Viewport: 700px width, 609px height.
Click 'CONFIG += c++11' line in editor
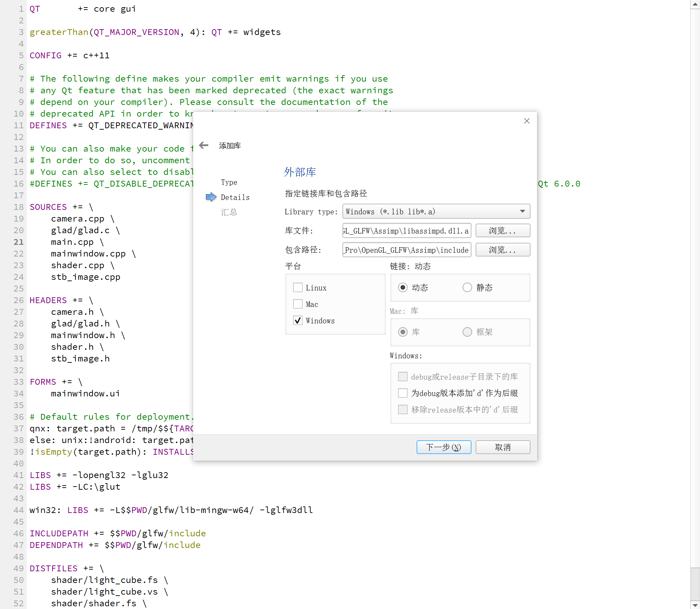coord(70,55)
